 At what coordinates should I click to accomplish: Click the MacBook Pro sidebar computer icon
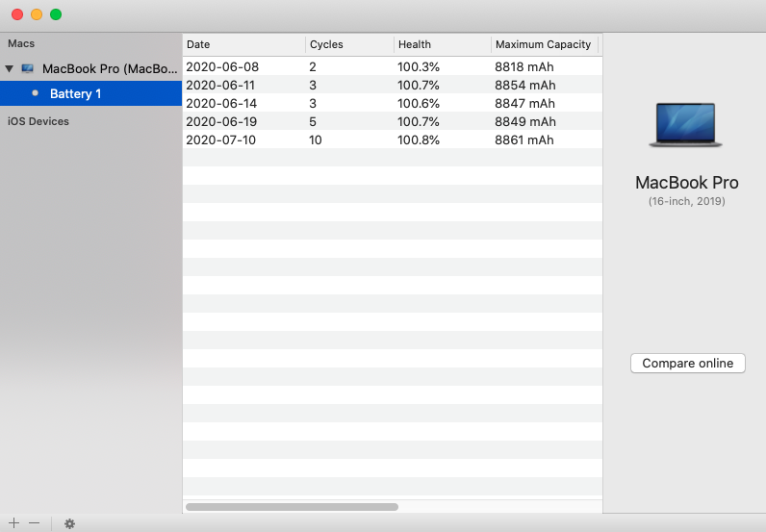point(27,68)
